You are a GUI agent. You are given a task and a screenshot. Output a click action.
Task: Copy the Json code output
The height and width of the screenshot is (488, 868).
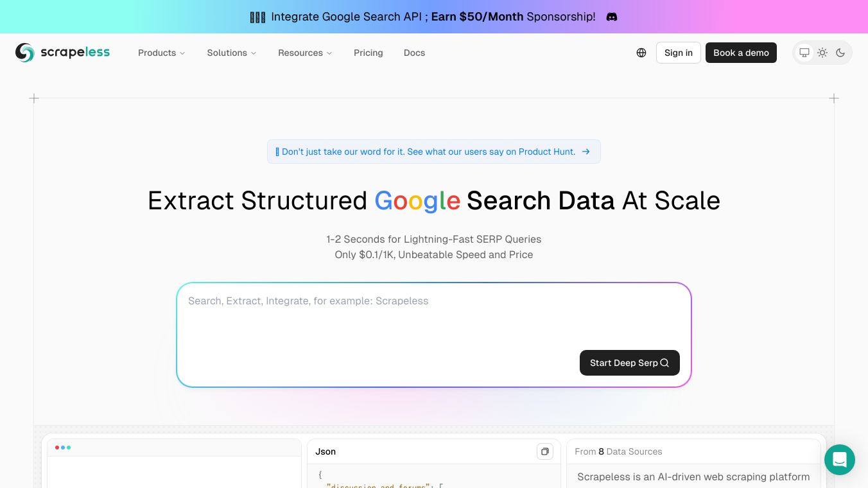point(545,451)
